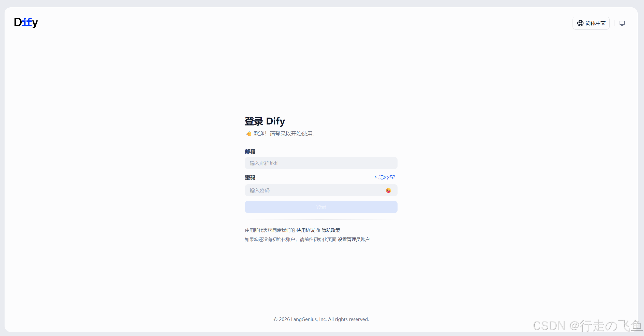
Task: Click the 密码 field label
Action: [250, 177]
